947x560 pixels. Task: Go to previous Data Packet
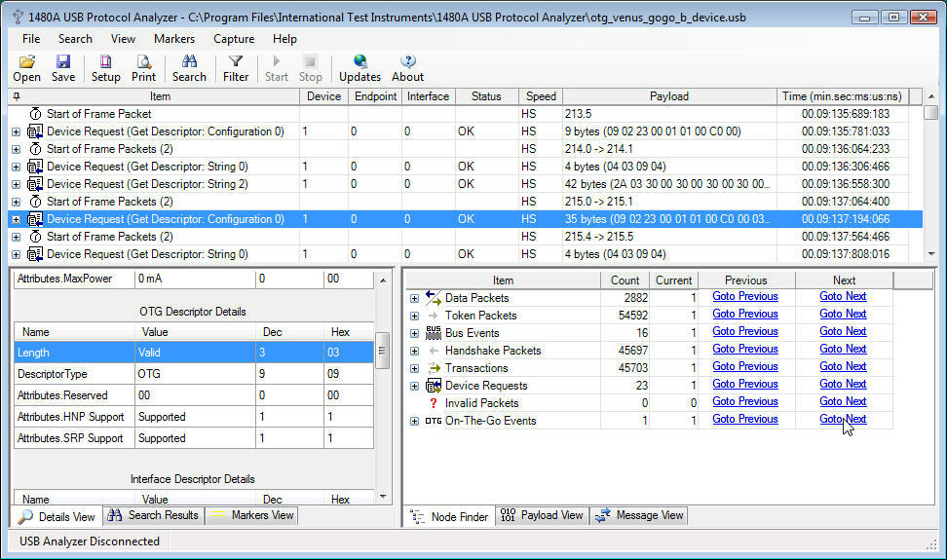coord(744,296)
